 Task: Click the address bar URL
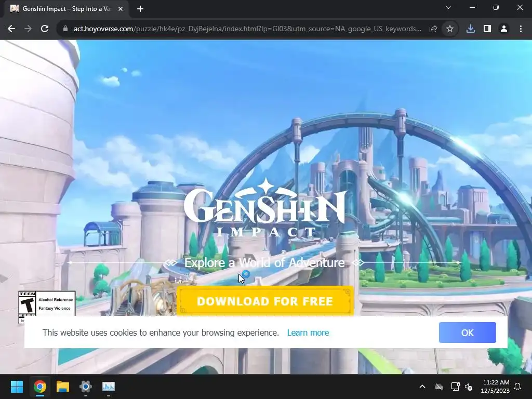point(247,29)
